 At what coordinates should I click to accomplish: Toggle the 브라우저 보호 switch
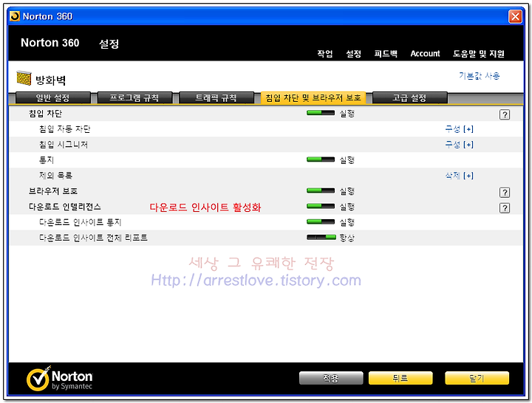(320, 190)
